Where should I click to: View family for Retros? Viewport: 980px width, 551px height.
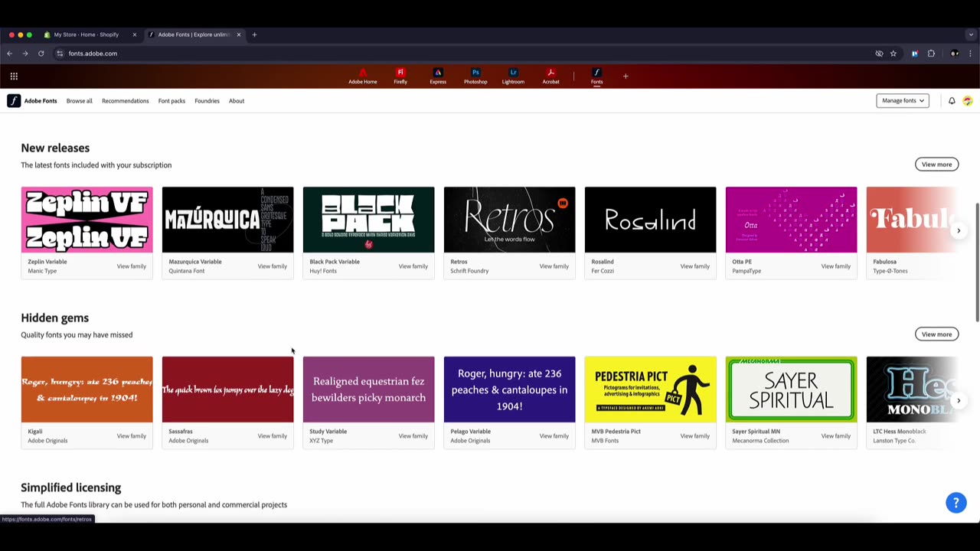554,266
